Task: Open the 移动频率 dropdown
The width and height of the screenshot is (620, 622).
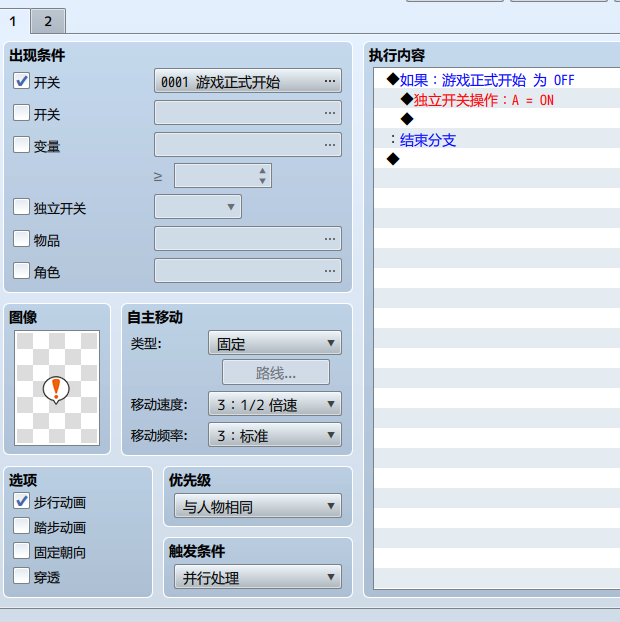Action: [274, 435]
